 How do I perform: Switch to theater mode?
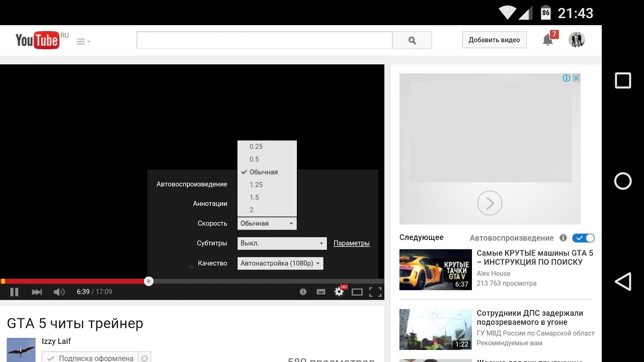pyautogui.click(x=357, y=292)
